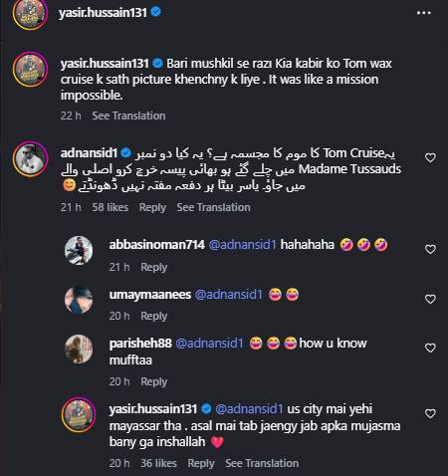448x476 pixels.
Task: Like umaymaanees's emoji reply
Action: pos(430,300)
